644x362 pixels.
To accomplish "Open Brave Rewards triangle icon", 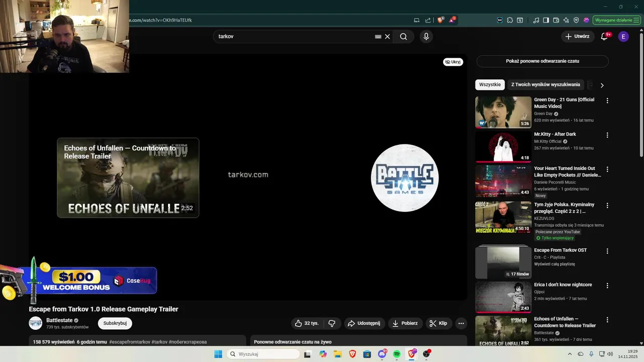I will point(452,20).
